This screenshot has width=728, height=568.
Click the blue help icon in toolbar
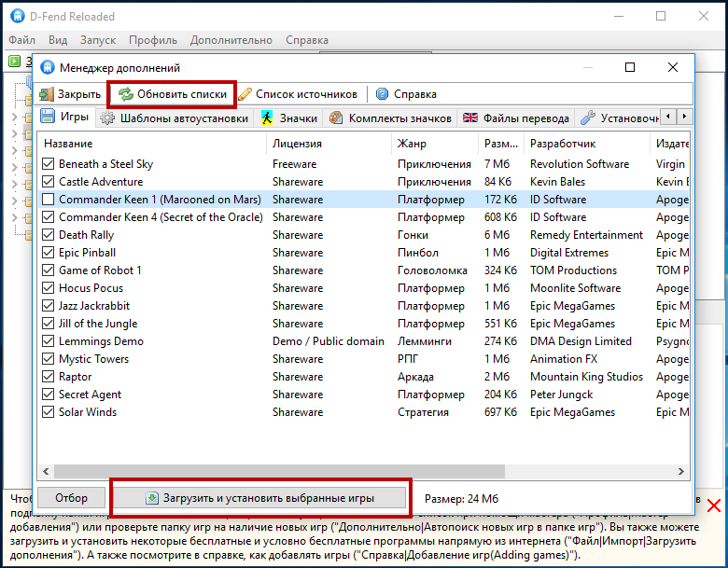382,94
